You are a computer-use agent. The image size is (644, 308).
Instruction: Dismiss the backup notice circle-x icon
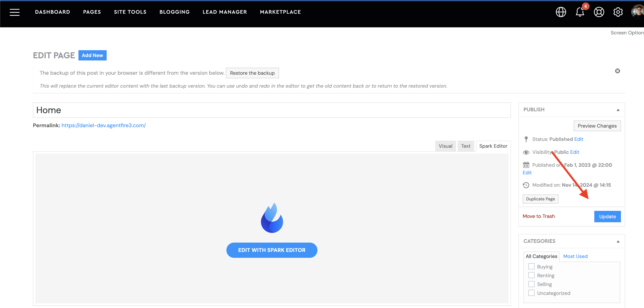tap(617, 71)
